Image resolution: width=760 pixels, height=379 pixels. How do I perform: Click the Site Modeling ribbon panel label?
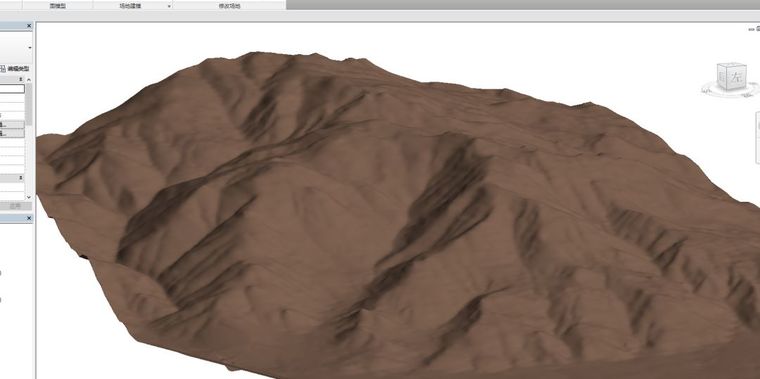130,6
